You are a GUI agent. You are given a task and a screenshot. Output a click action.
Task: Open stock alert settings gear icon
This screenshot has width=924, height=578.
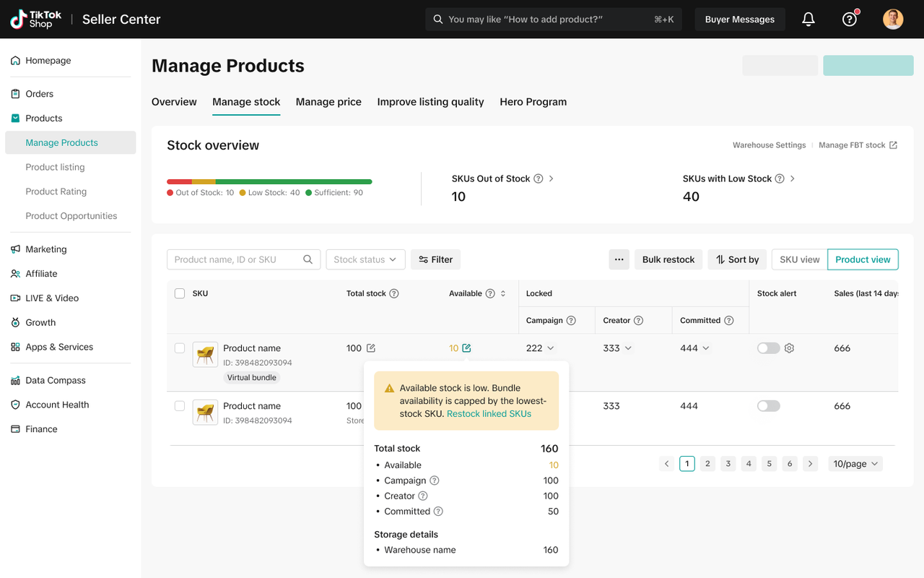pos(789,348)
